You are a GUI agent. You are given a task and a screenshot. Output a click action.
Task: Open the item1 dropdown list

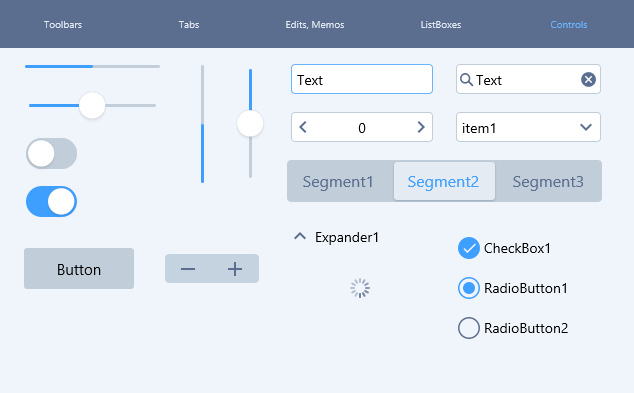click(x=528, y=127)
